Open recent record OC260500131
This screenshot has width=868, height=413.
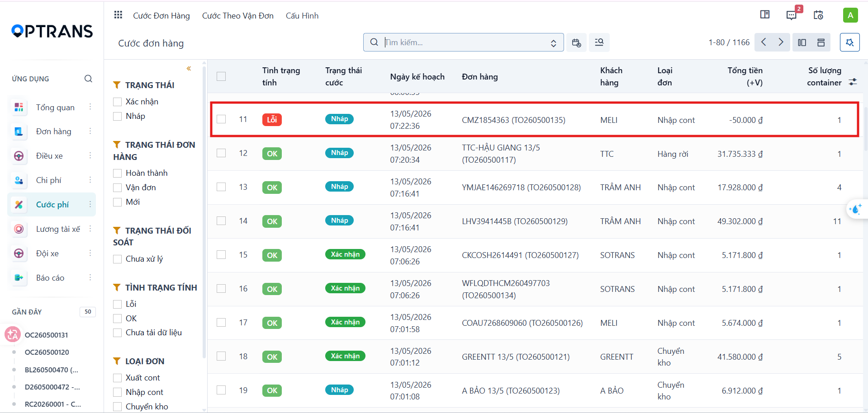47,335
